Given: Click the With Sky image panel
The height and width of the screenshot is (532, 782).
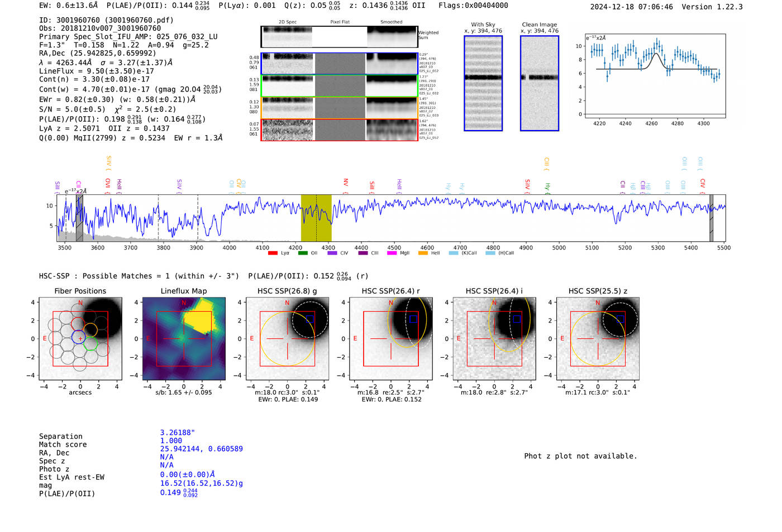Looking at the screenshot, I should pyautogui.click(x=483, y=83).
